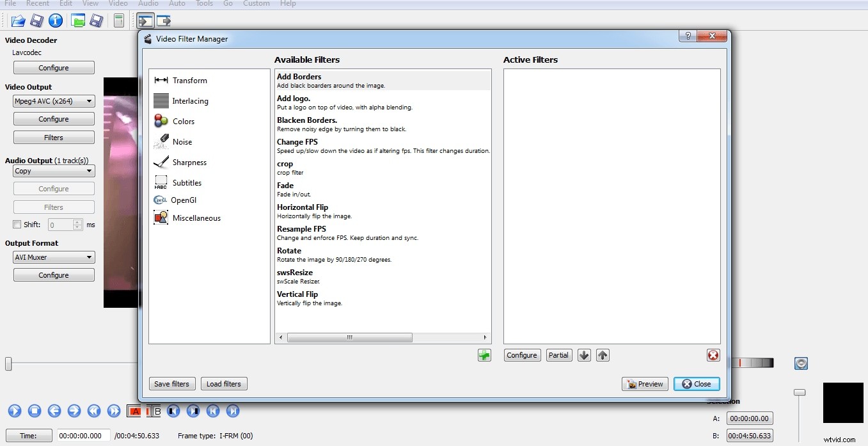Screen dimensions: 868x446
Task: Enable the audio Shift checkbox
Action: tap(17, 224)
